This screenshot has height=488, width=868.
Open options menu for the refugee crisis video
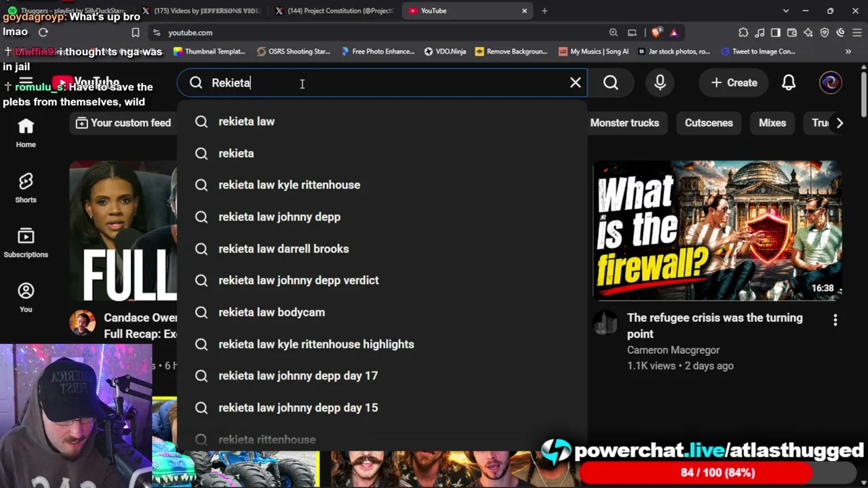(x=835, y=320)
